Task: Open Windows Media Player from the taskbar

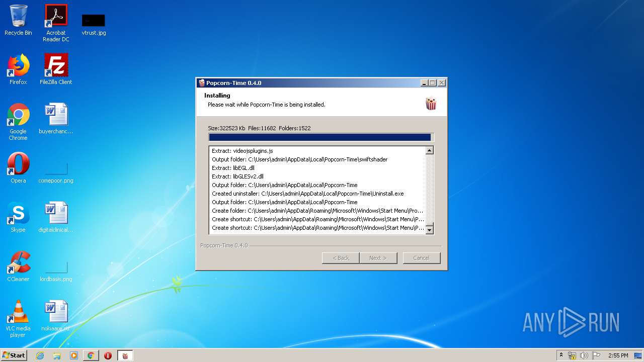Action: point(74,355)
